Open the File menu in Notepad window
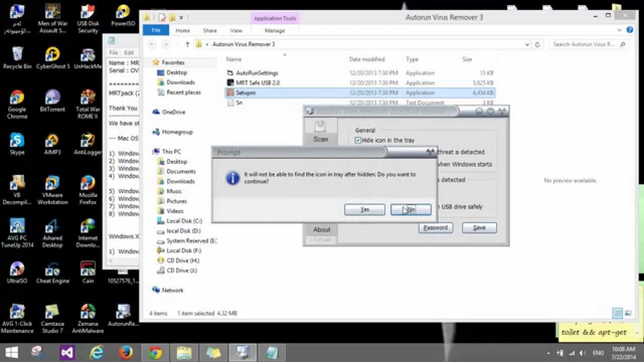 (114, 53)
